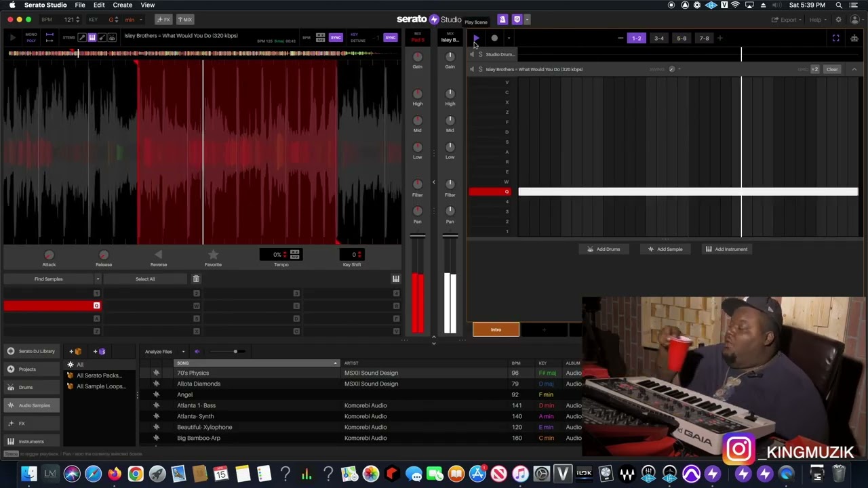
Task: Click the Clear button on sample track
Action: pos(832,69)
